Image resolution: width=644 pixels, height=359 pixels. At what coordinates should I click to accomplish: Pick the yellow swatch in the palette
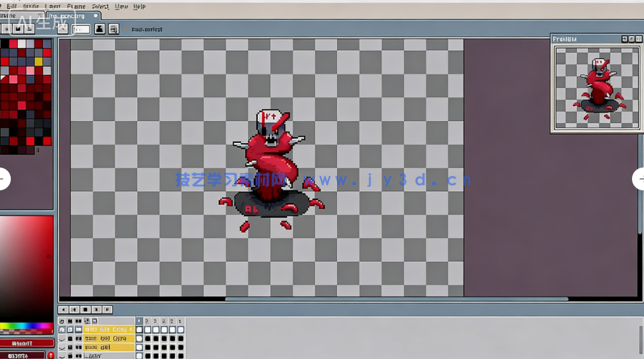pyautogui.click(x=39, y=62)
